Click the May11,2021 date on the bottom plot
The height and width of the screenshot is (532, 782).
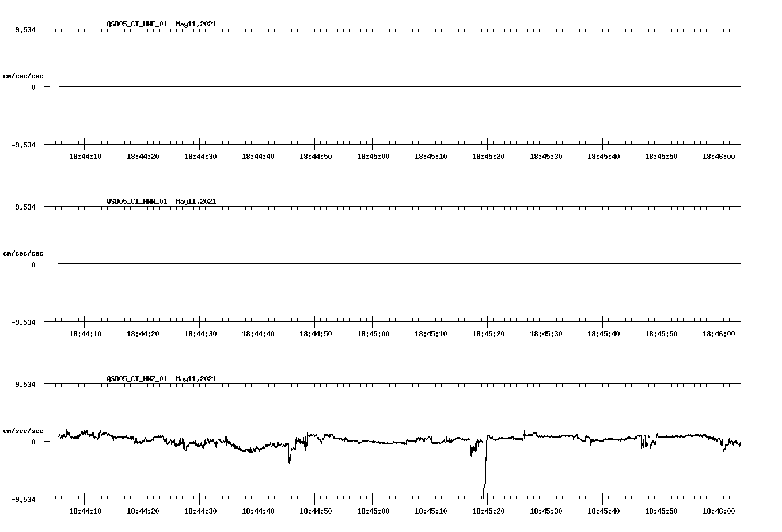(196, 379)
